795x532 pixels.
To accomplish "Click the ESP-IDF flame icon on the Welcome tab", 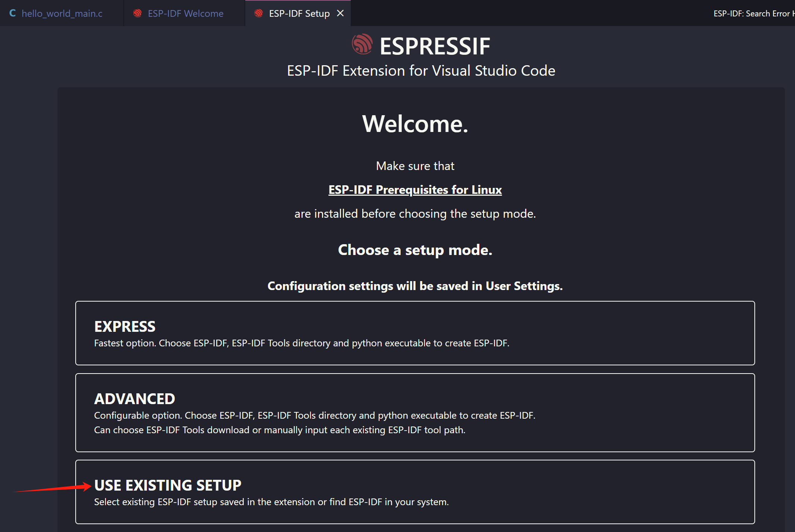I will click(137, 13).
